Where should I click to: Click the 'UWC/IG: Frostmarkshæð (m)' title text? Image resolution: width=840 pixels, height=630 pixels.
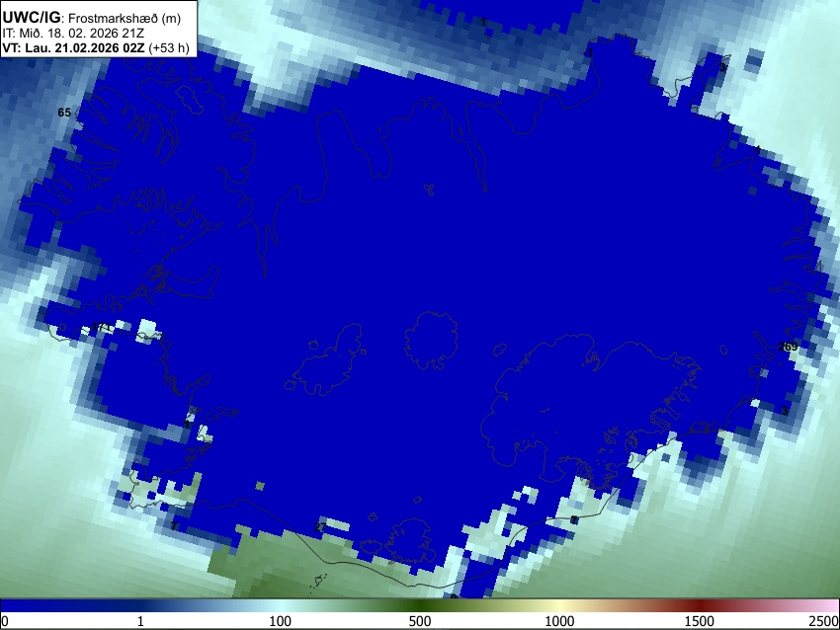click(92, 18)
